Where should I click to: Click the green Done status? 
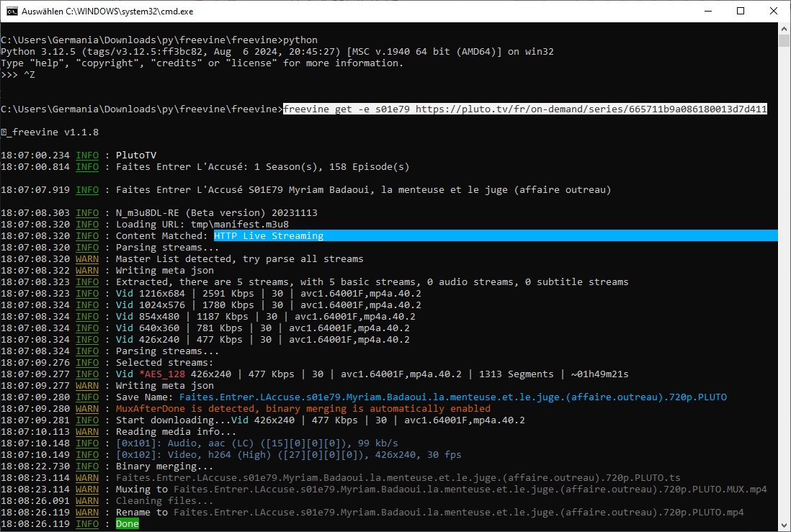click(127, 524)
